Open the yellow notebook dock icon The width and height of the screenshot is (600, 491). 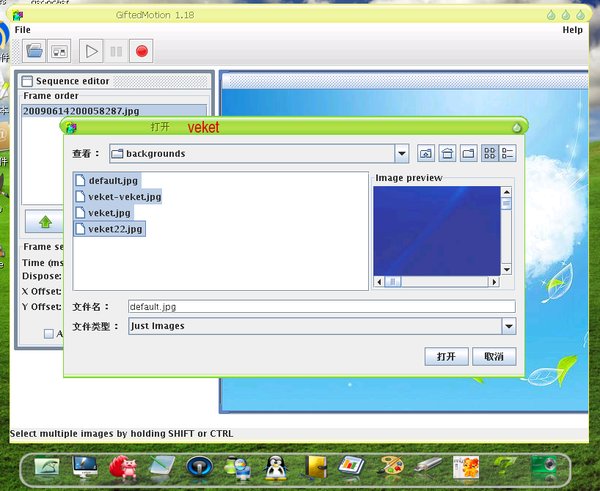point(315,467)
